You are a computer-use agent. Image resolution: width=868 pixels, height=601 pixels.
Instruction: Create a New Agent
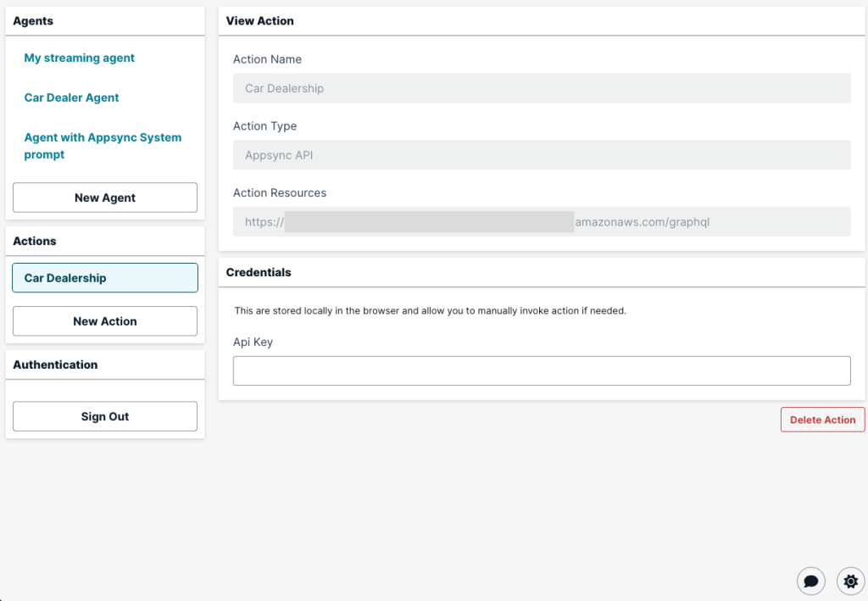104,197
